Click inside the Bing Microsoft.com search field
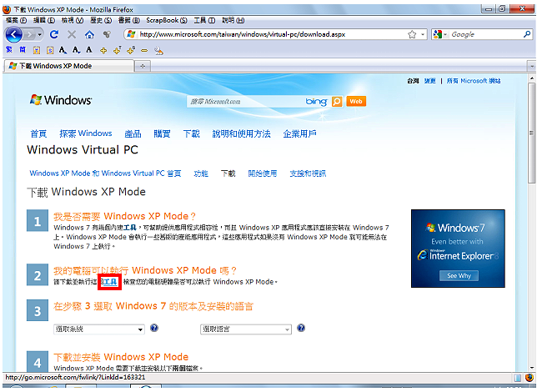 click(245, 101)
